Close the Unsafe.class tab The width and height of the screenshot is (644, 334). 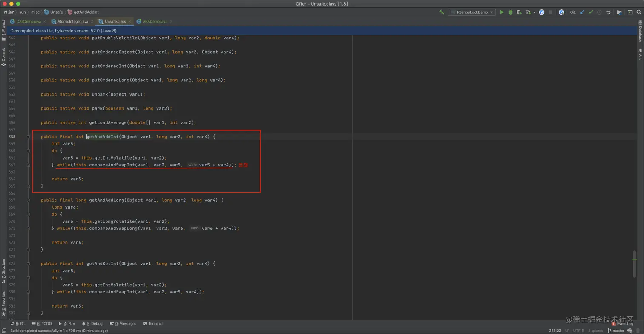(x=130, y=21)
